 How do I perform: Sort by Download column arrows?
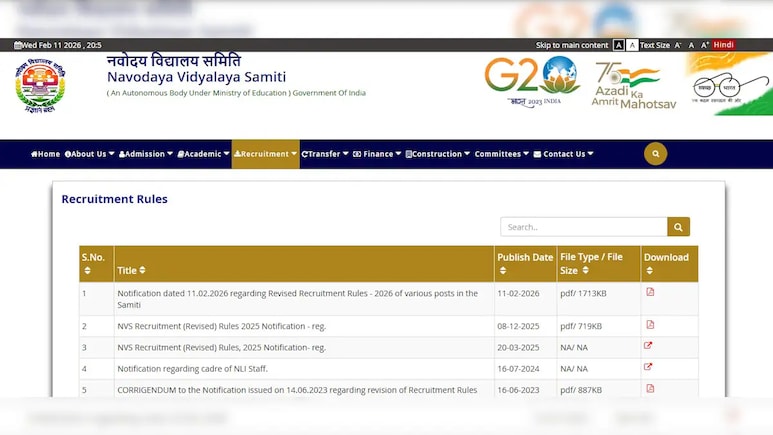[649, 271]
